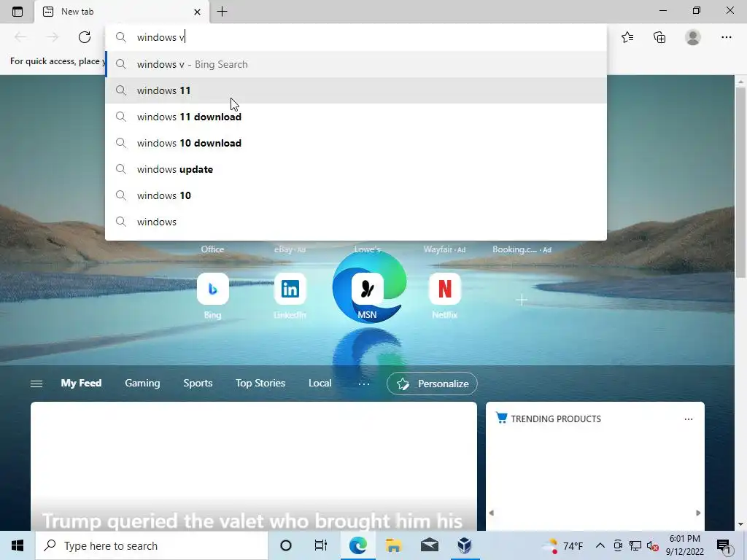Open the Collections icon
747x560 pixels.
[x=659, y=37]
